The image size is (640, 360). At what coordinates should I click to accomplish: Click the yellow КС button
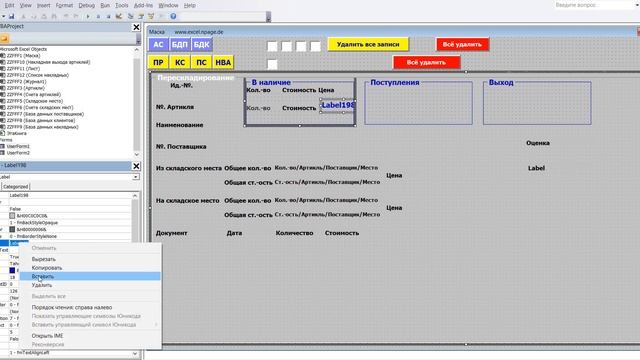[x=180, y=62]
